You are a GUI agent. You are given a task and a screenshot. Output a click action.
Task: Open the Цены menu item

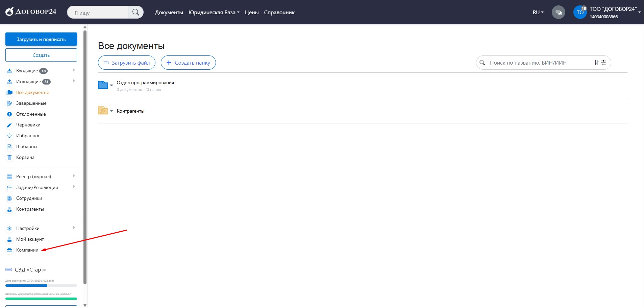click(251, 13)
